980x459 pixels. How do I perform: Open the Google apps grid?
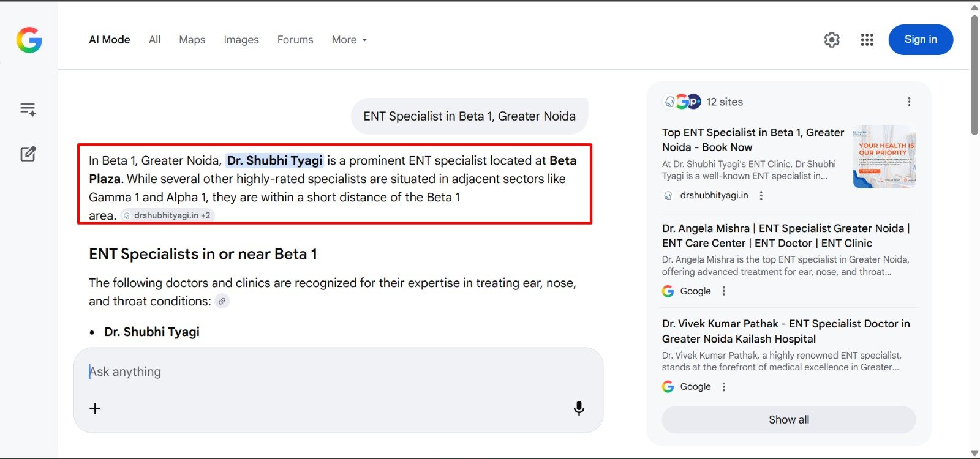[x=867, y=40]
